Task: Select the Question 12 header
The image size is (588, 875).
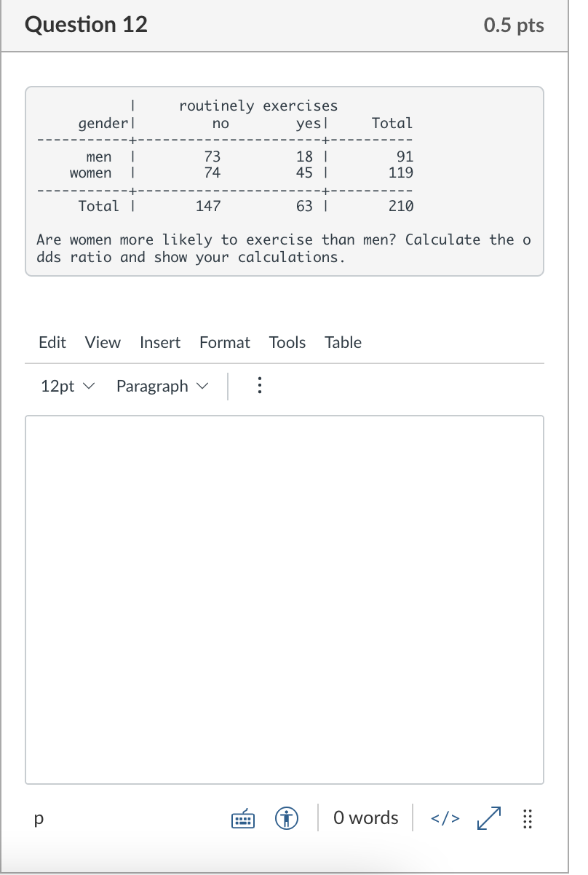Action: (87, 24)
